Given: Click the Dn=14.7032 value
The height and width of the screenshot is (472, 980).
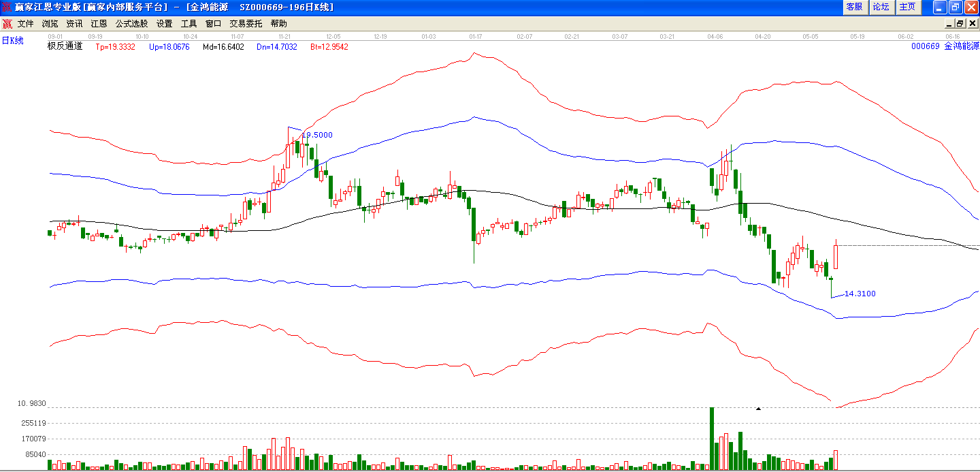Looking at the screenshot, I should click(277, 47).
